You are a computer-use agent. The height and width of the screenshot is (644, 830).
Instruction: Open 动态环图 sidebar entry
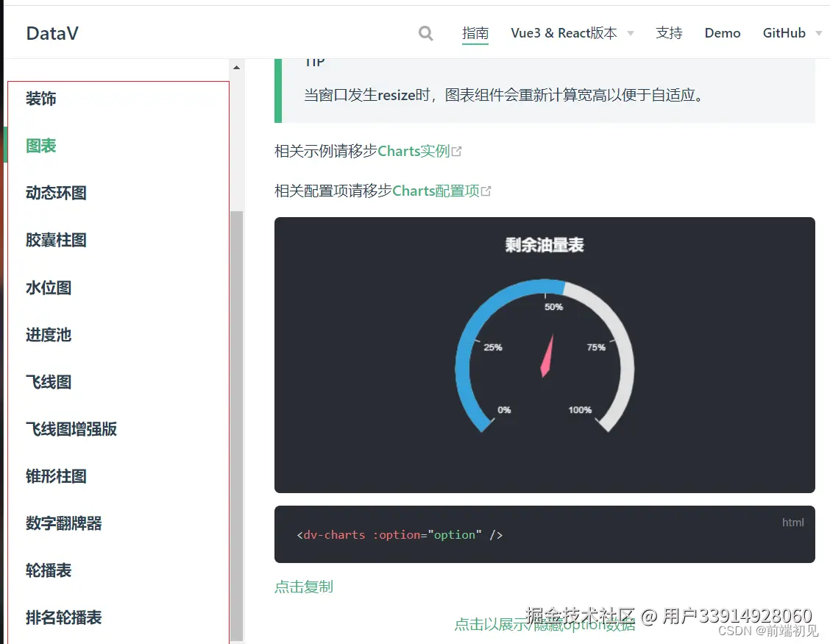56,193
